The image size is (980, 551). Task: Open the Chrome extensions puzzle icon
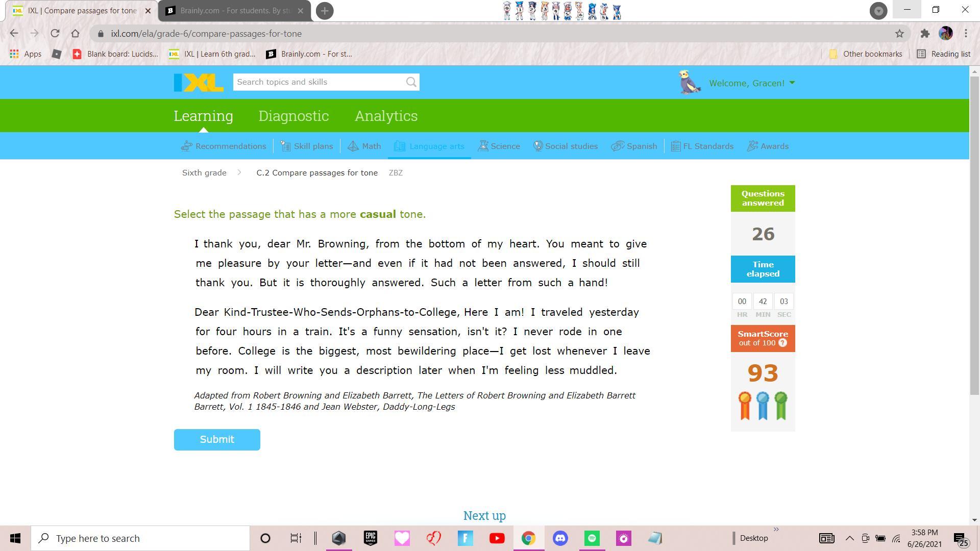[x=925, y=34]
